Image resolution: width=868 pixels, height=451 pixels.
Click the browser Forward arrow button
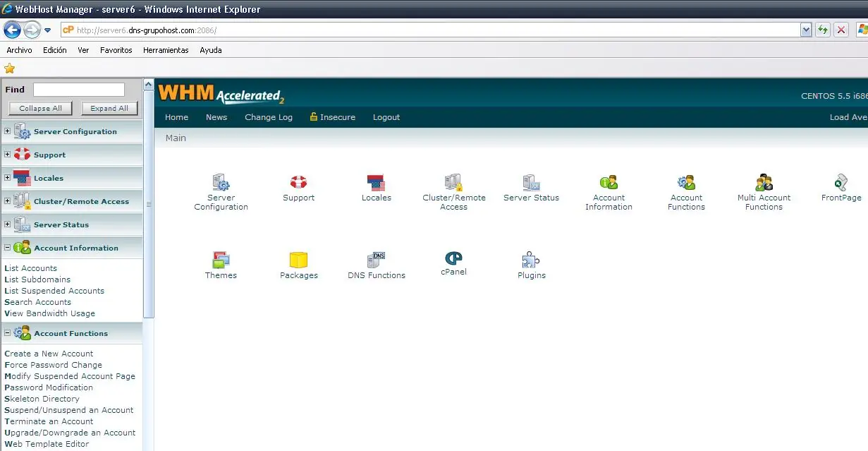coord(32,30)
